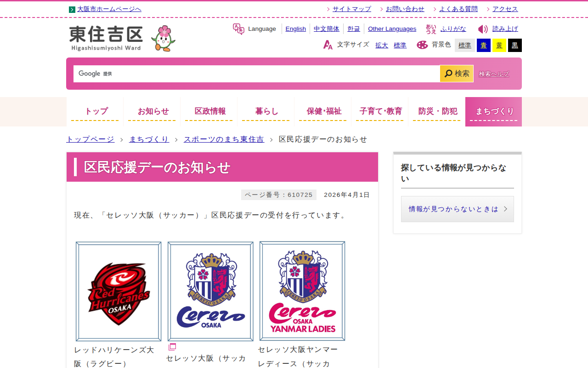
Task: Open the よくある質問 link
Action: (x=458, y=9)
